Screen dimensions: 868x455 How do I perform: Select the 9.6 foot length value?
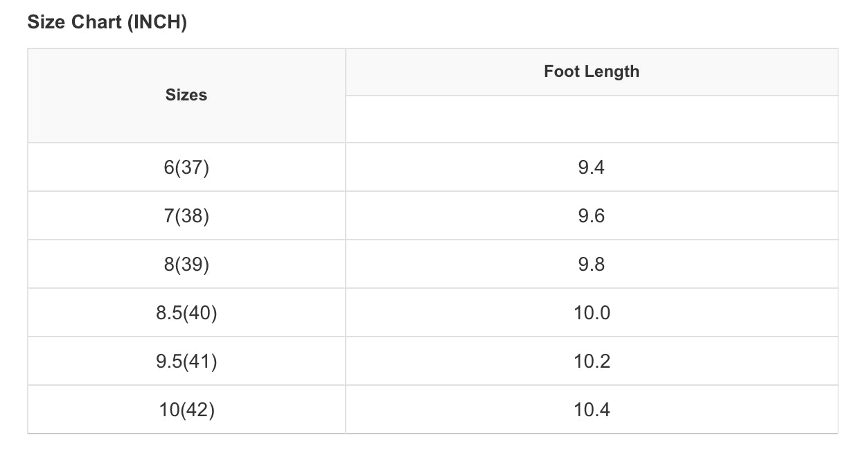(x=592, y=216)
